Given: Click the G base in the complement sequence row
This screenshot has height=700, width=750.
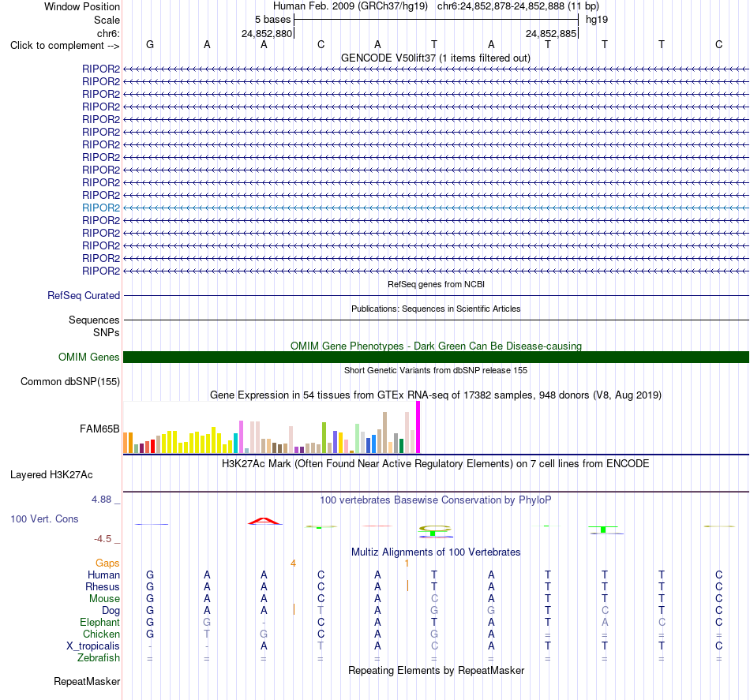Looking at the screenshot, I should point(150,44).
